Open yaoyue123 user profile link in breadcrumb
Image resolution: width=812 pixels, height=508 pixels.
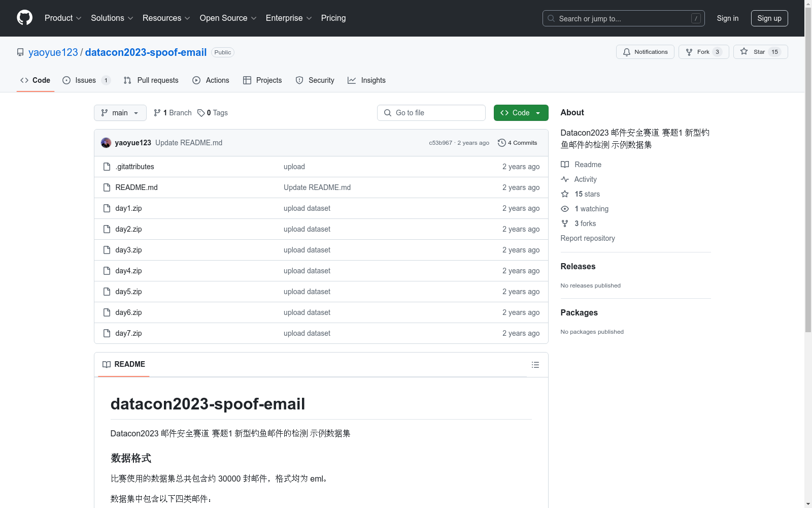click(x=53, y=52)
